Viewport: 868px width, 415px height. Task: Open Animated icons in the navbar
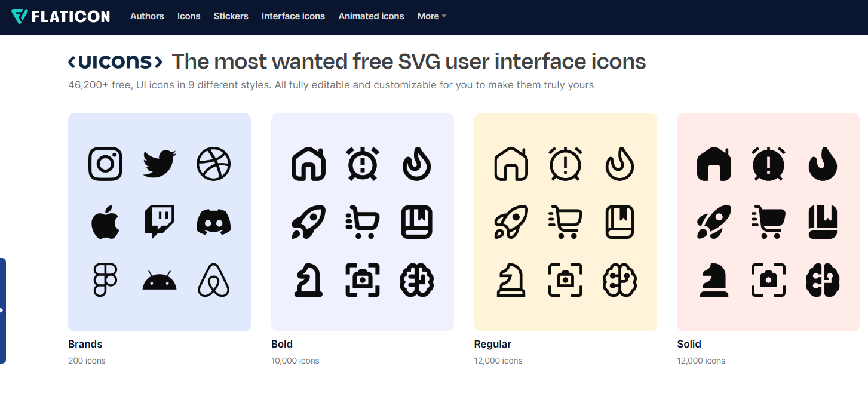coord(371,16)
